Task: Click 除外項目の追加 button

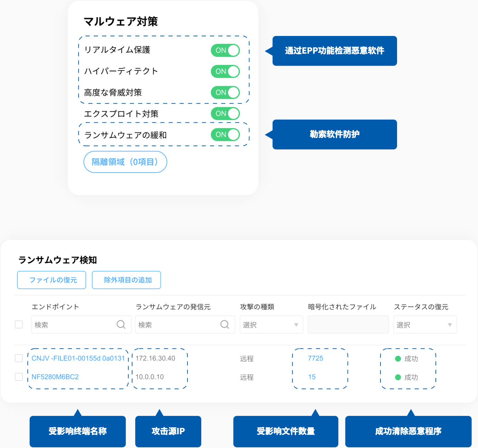Action: pyautogui.click(x=126, y=280)
